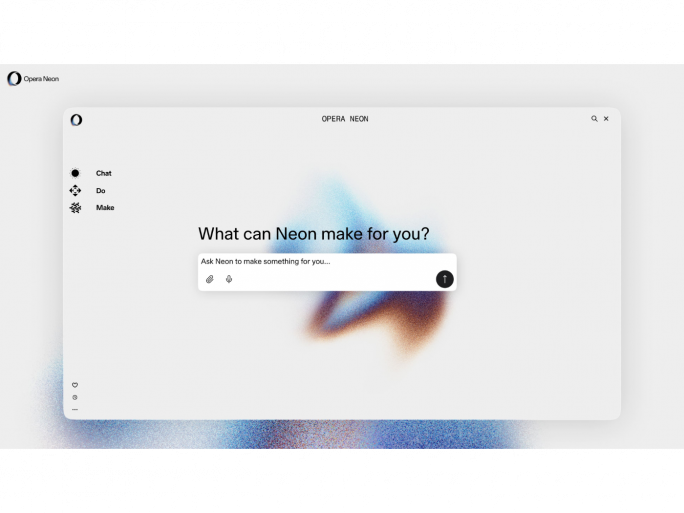Image resolution: width=684 pixels, height=513 pixels.
Task: Select the Do mode arrows icon
Action: pos(75,191)
